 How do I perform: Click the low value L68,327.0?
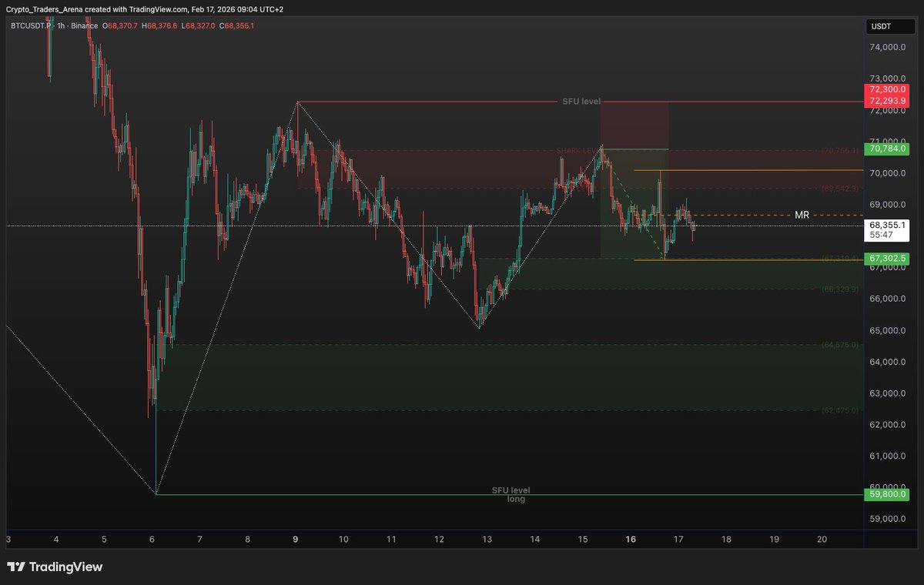click(x=198, y=25)
